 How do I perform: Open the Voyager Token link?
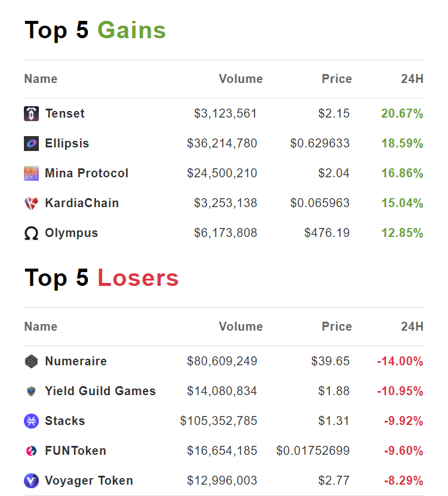(89, 480)
